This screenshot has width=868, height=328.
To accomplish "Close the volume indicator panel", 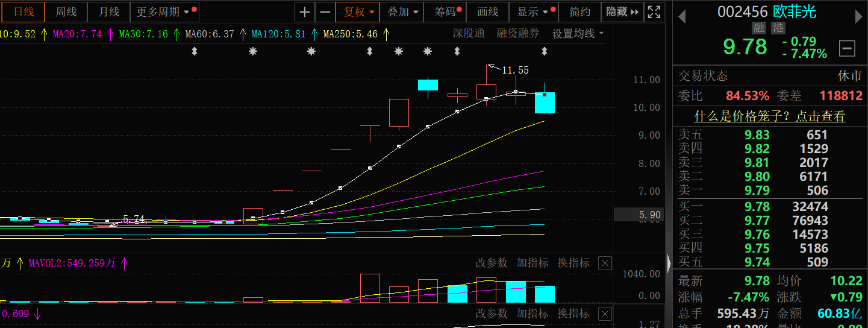I will point(605,263).
